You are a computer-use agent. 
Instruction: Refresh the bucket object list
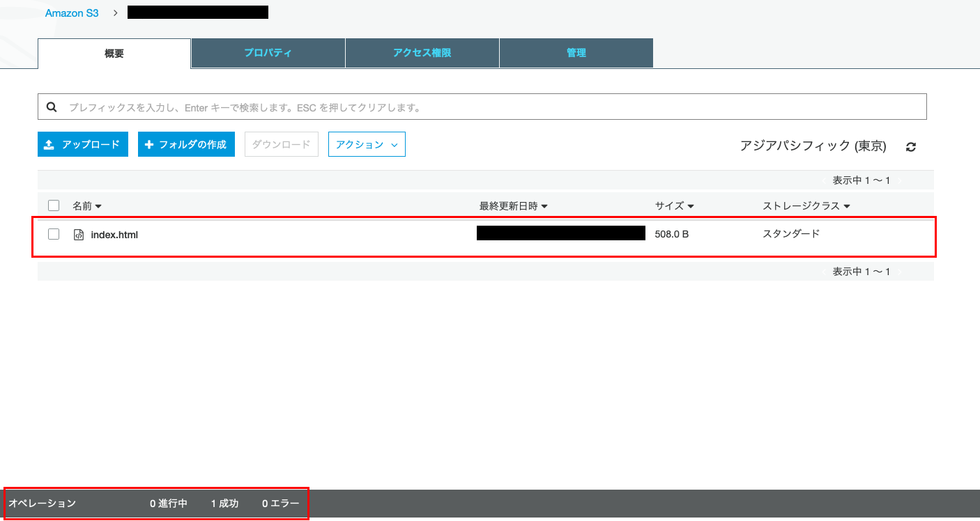click(910, 146)
